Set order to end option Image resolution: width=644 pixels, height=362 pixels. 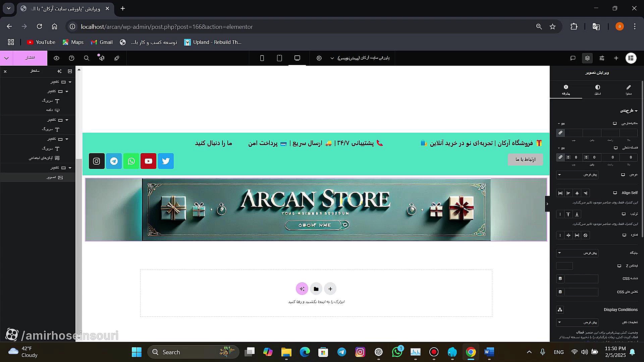pos(577,214)
